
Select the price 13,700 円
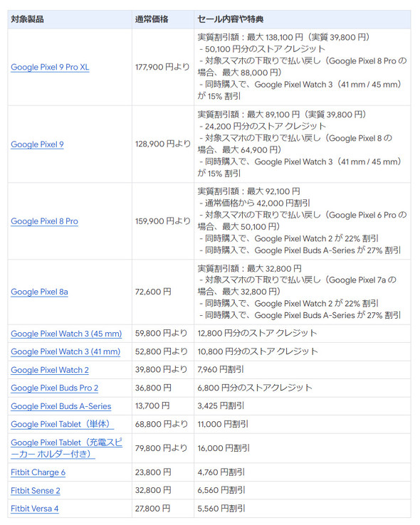click(152, 405)
